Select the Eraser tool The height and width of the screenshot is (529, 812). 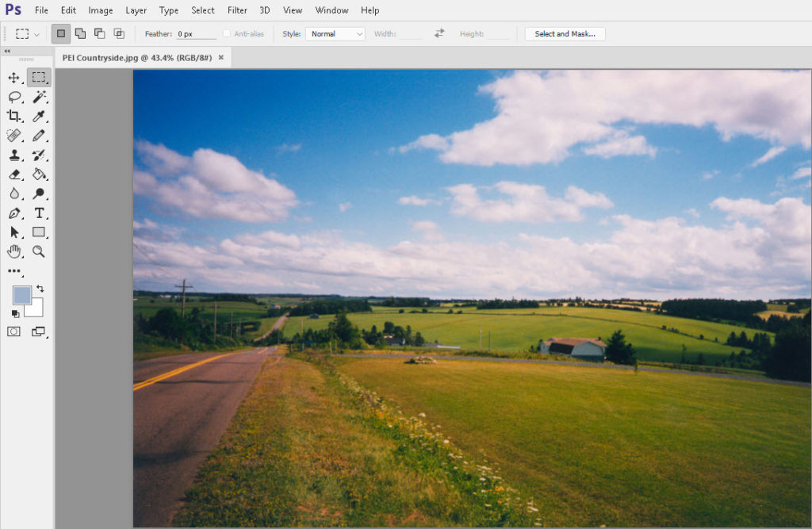coord(14,175)
